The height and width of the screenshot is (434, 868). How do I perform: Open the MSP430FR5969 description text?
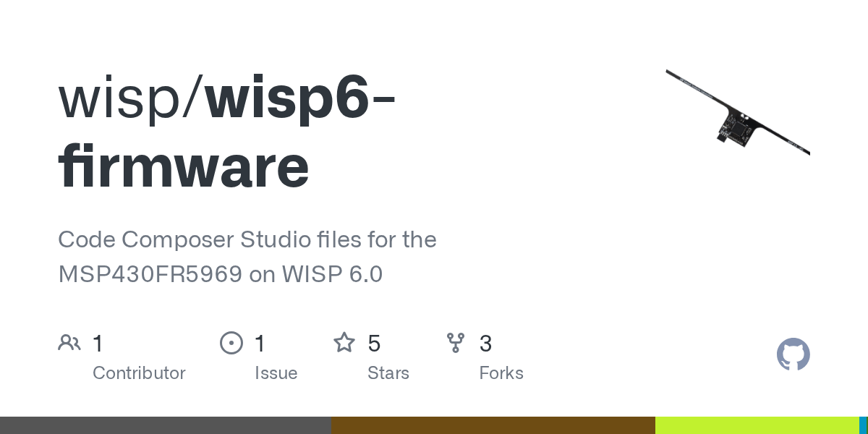(x=247, y=257)
